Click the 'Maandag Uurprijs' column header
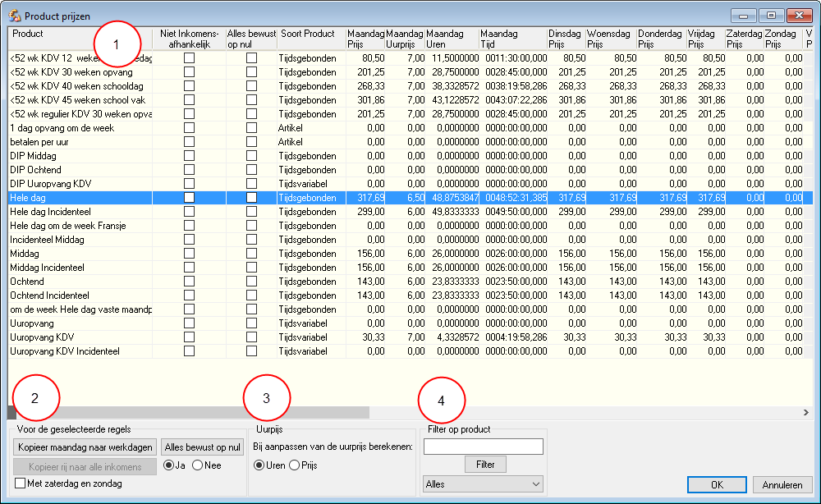This screenshot has height=504, width=821. (x=404, y=39)
